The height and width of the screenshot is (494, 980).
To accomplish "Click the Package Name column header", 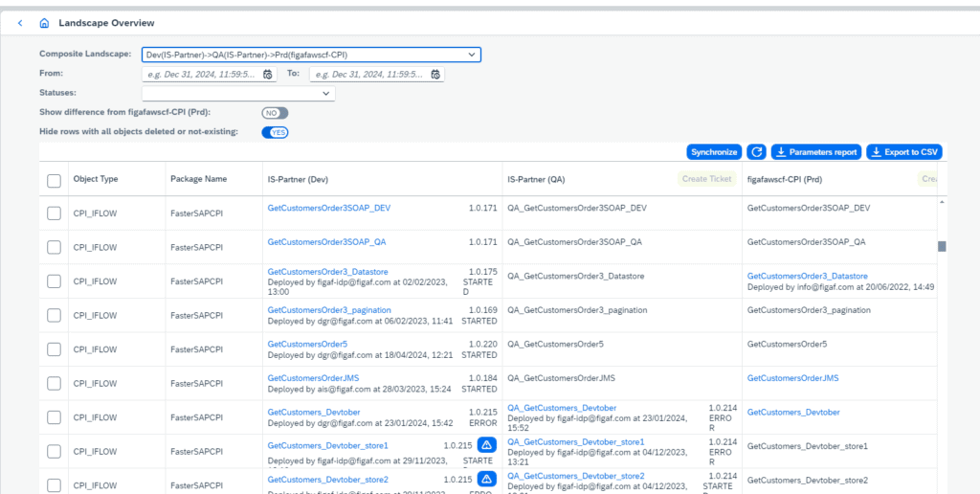I will [x=199, y=179].
